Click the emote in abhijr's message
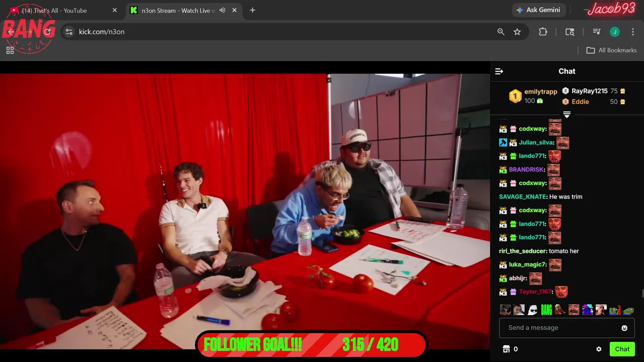This screenshot has width=644, height=362. [x=535, y=278]
